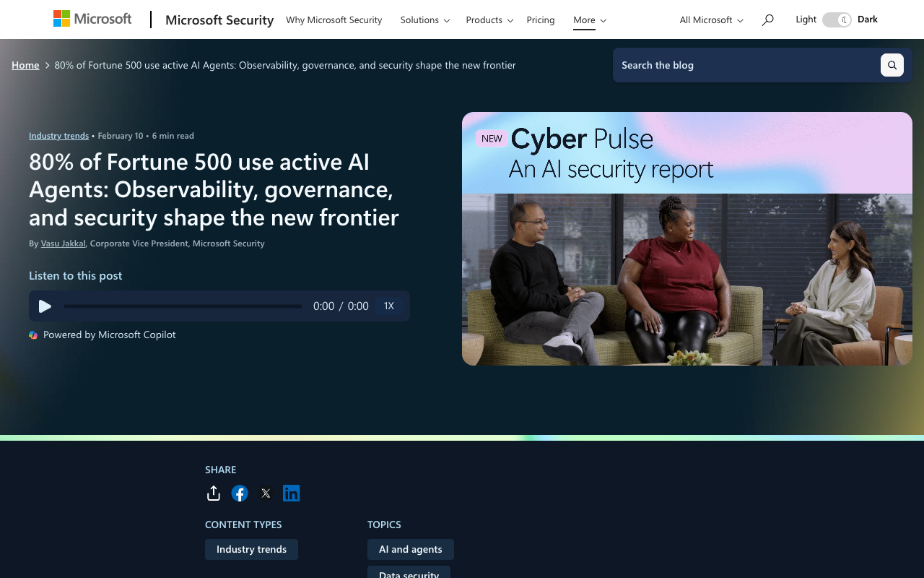
Task: Toggle the Light/Dark theme switch
Action: [x=837, y=20]
